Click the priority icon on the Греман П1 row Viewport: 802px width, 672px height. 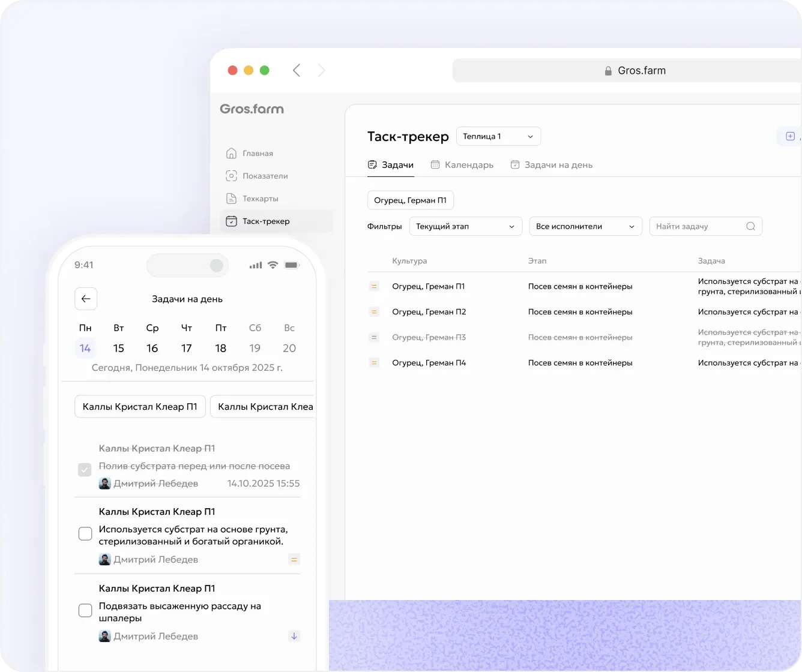tap(374, 286)
